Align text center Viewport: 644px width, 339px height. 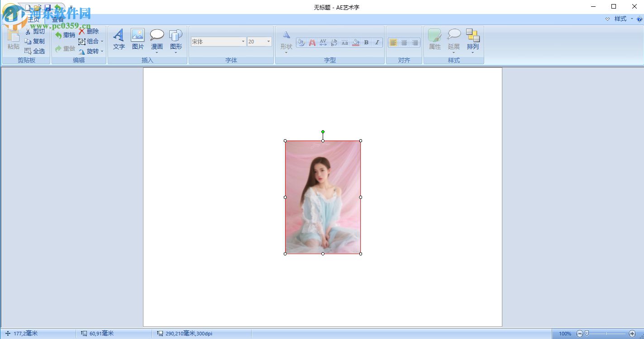point(404,42)
